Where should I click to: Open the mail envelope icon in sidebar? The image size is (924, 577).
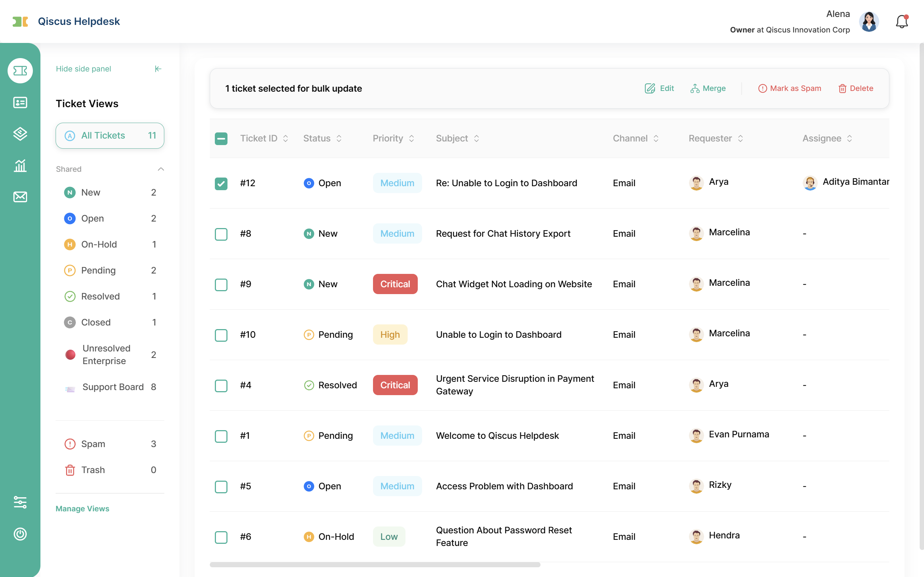click(x=20, y=197)
